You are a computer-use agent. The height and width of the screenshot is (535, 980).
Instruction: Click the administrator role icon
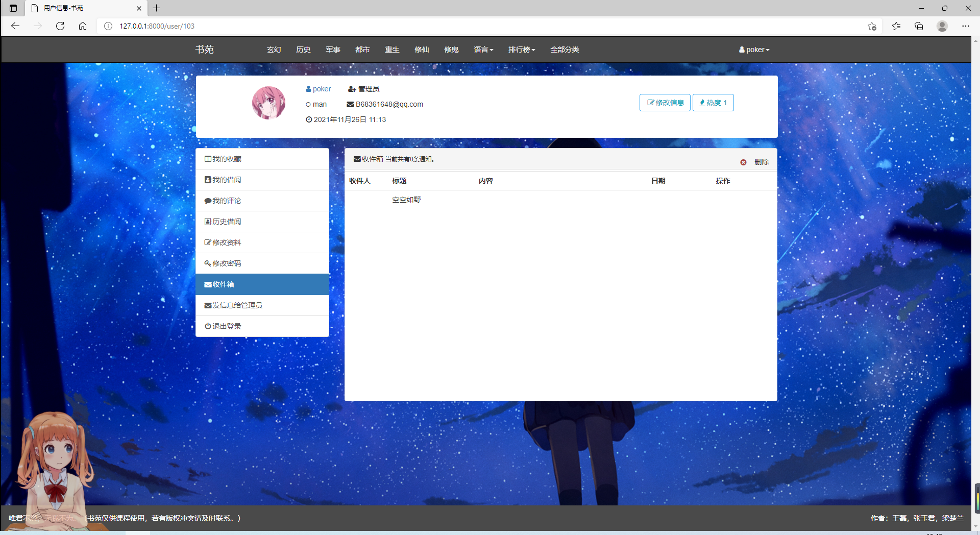352,89
